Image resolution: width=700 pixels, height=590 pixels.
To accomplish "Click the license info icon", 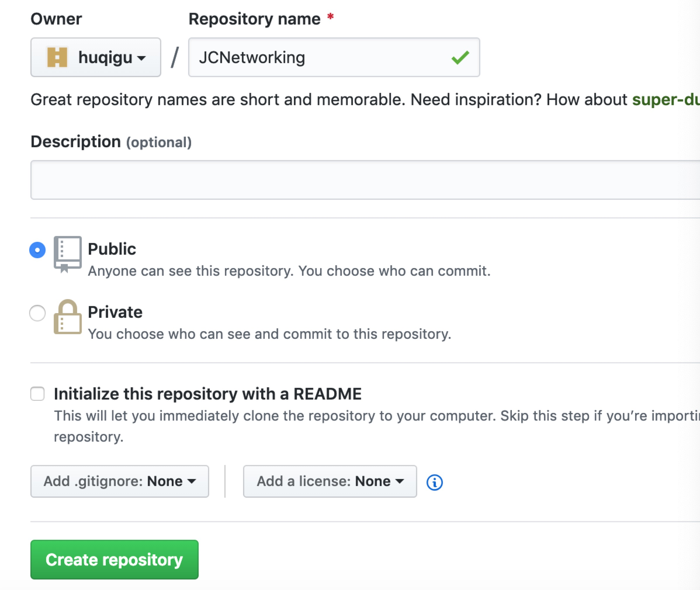I will tap(435, 482).
